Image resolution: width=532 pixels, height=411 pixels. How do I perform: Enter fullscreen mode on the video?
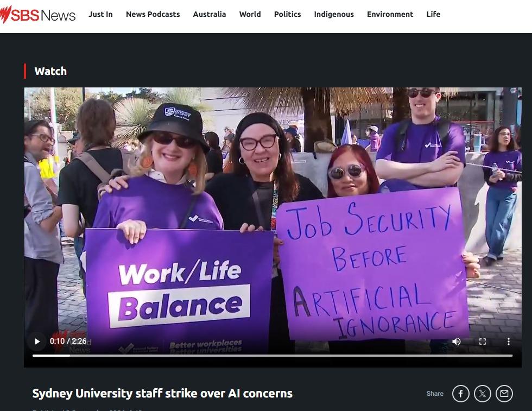483,342
